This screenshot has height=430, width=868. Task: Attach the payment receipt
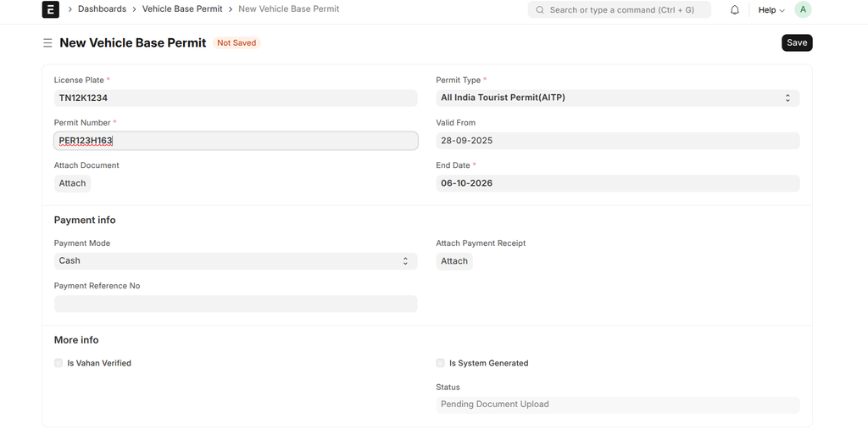pyautogui.click(x=454, y=261)
